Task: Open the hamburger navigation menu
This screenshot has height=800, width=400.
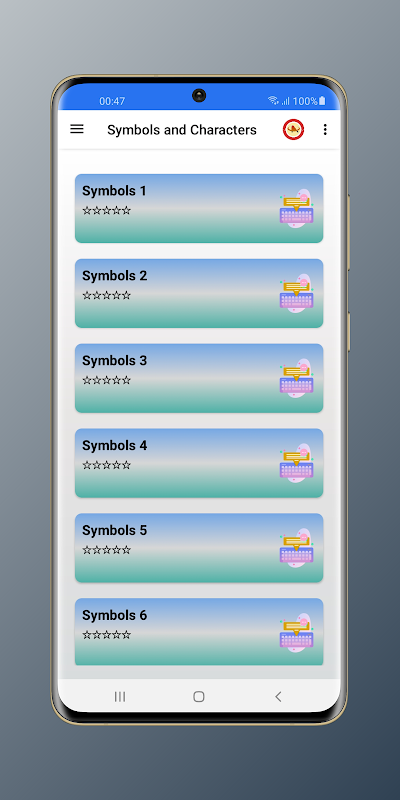Action: click(x=77, y=130)
